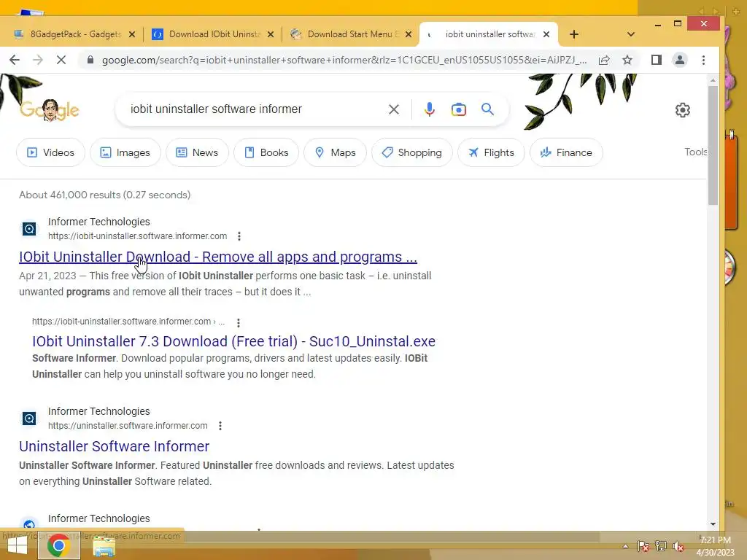Viewport: 747px width, 560px height.
Task: Open File Explorer from the taskbar
Action: 104,546
